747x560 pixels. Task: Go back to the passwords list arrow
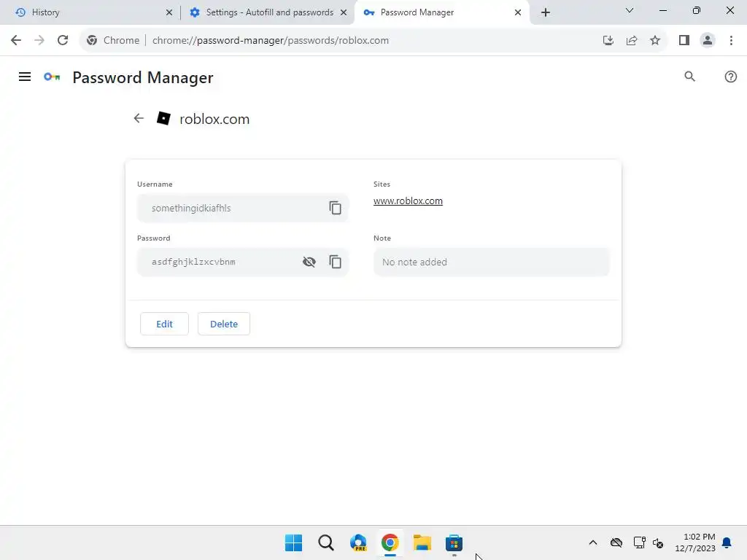pos(139,118)
